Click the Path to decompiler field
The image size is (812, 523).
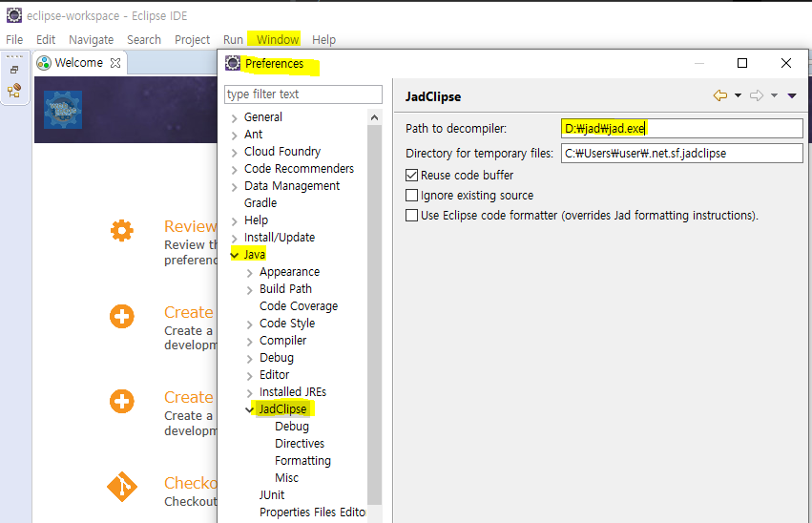pos(682,129)
